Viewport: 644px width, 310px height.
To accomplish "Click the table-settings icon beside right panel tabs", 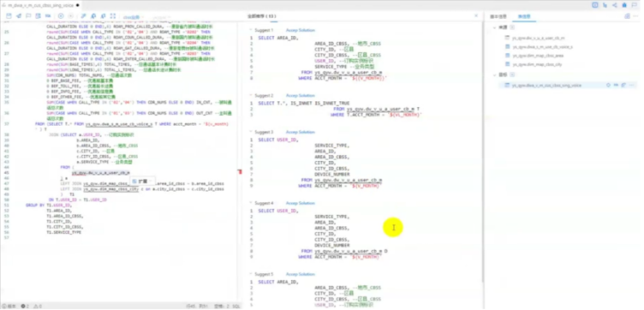I will pyautogui.click(x=627, y=16).
